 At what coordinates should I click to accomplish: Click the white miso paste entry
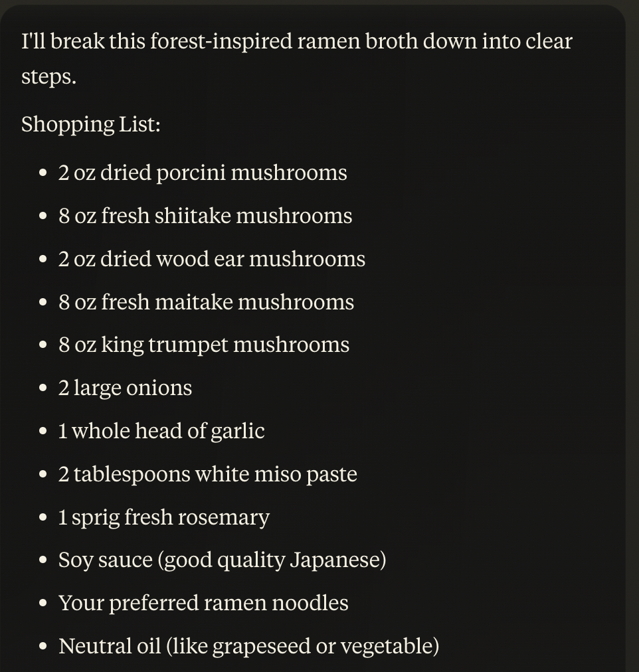pyautogui.click(x=207, y=474)
